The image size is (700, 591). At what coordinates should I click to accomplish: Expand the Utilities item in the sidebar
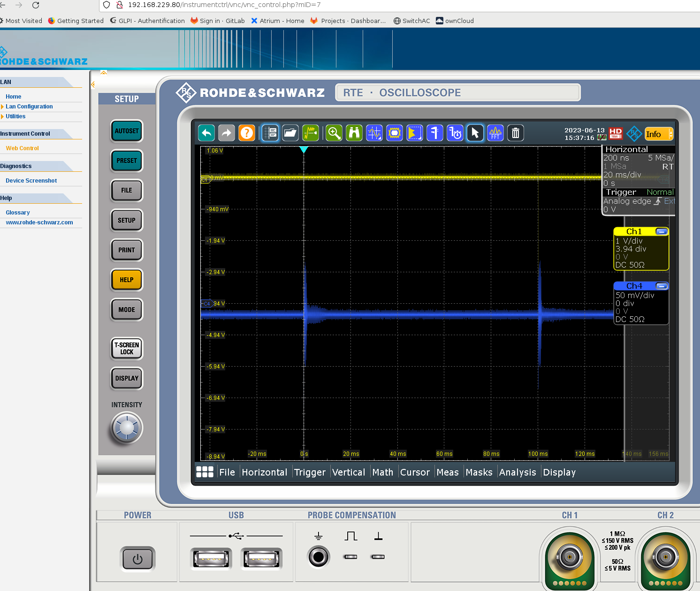[x=15, y=116]
